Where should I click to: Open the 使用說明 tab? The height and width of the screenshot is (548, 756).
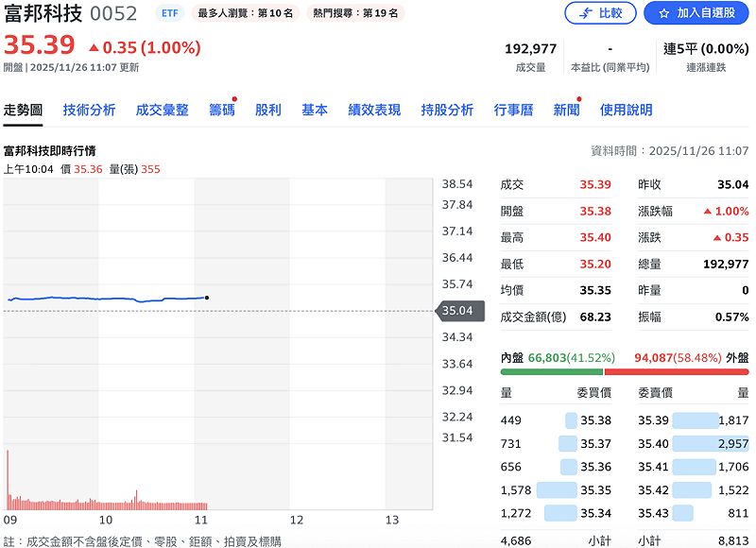pos(626,110)
